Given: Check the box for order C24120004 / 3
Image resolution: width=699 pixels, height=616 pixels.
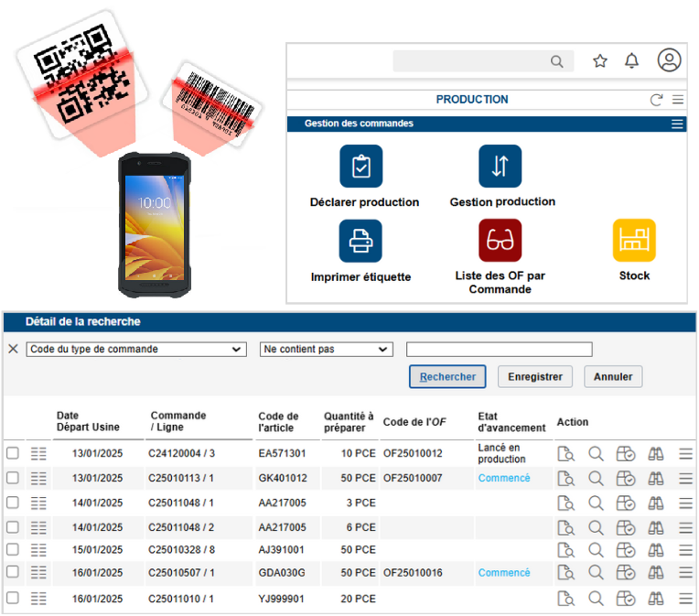Looking at the screenshot, I should pyautogui.click(x=13, y=453).
